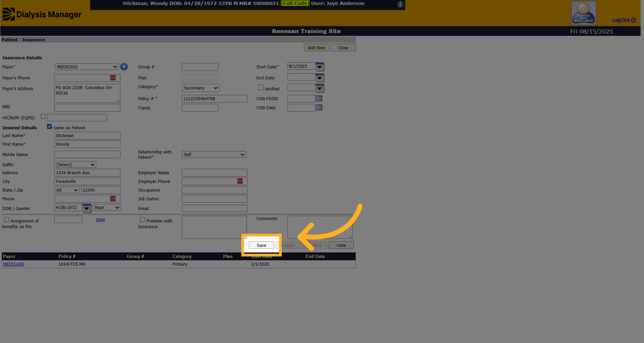Check Assignment of benefits on file
The width and height of the screenshot is (644, 343).
pyautogui.click(x=6, y=220)
